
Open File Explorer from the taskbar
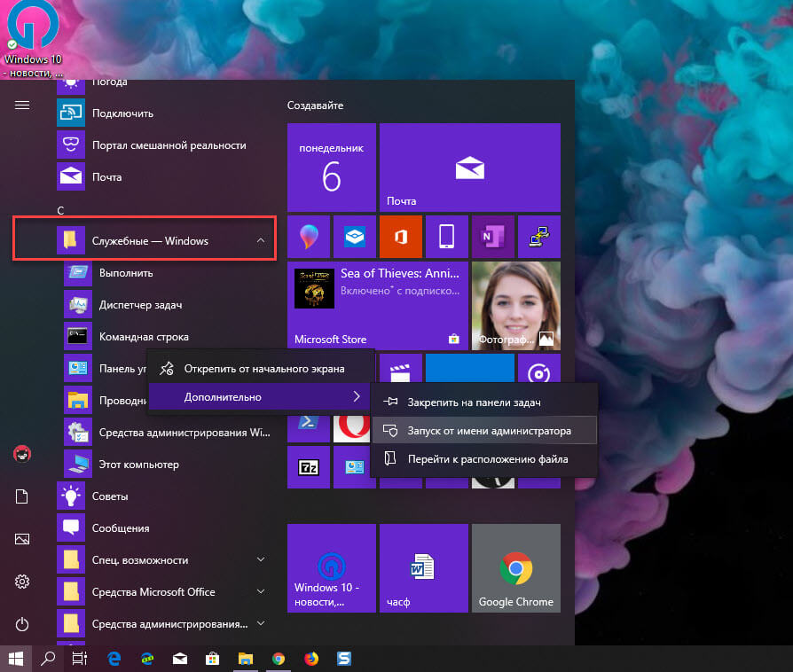(246, 659)
